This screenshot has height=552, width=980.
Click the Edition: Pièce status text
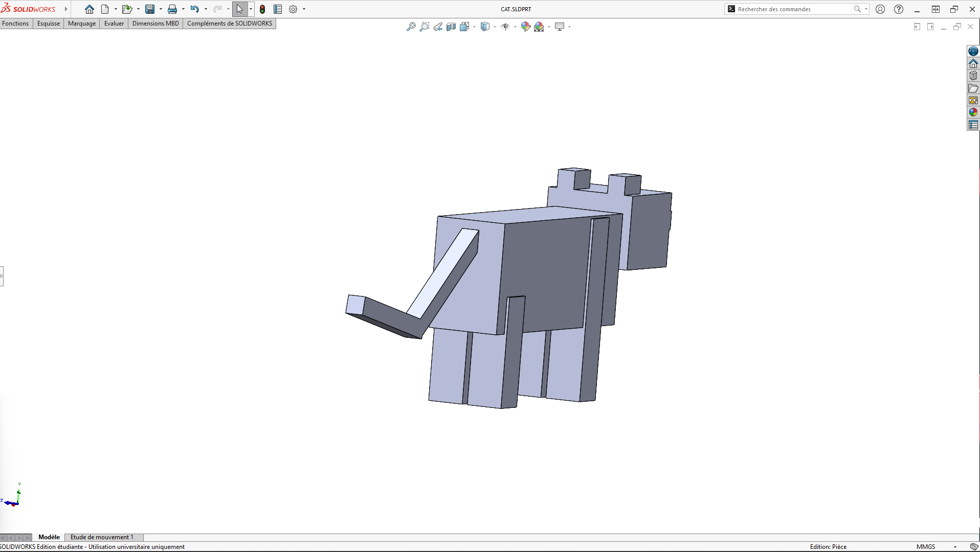tap(828, 547)
